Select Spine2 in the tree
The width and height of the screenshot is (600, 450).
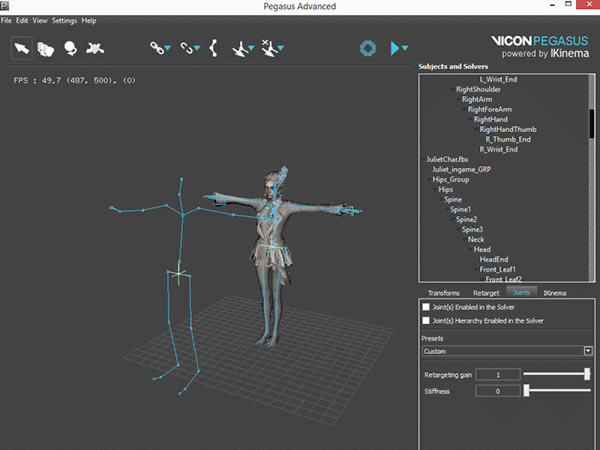466,219
